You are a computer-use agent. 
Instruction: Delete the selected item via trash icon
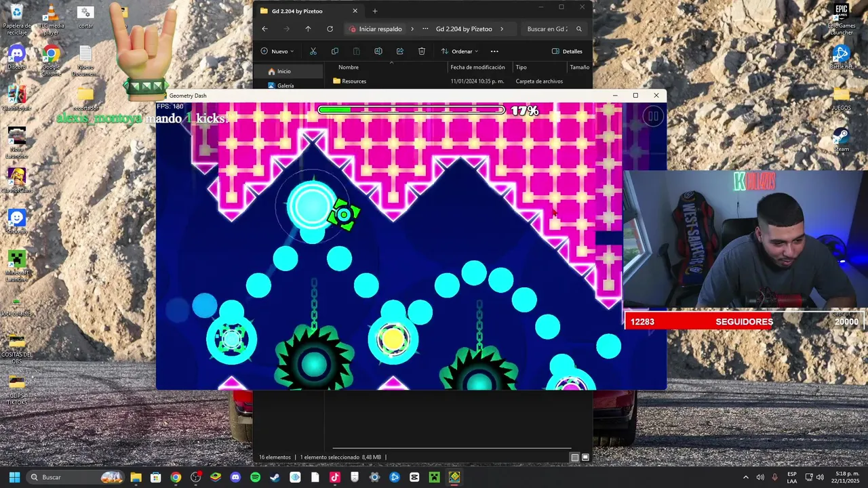(422, 52)
